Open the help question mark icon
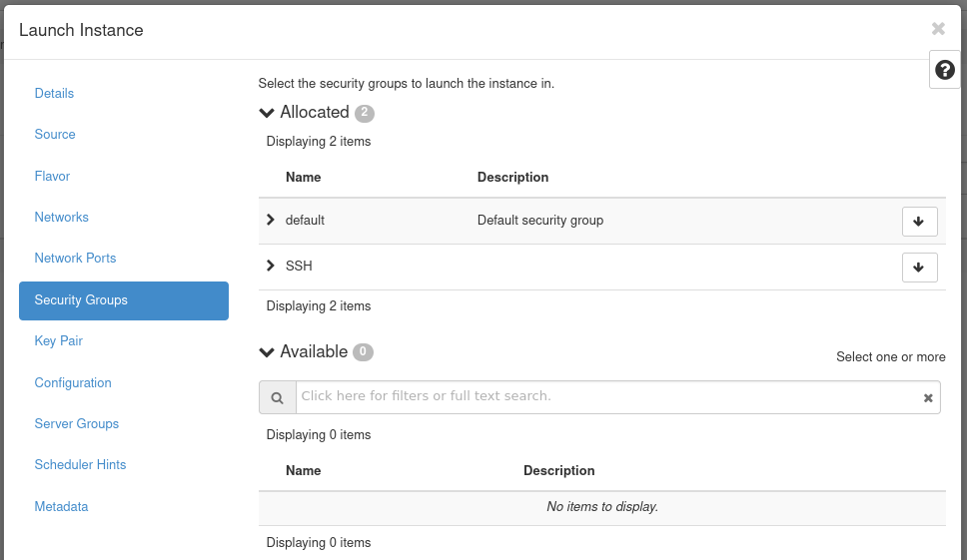The height and width of the screenshot is (560, 967). click(x=944, y=70)
